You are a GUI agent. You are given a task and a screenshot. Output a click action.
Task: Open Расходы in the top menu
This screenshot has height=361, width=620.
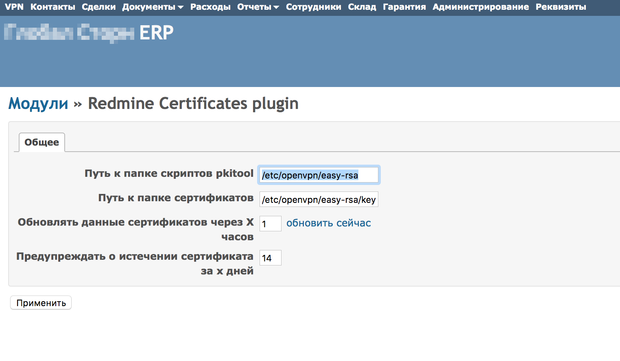[x=210, y=7]
